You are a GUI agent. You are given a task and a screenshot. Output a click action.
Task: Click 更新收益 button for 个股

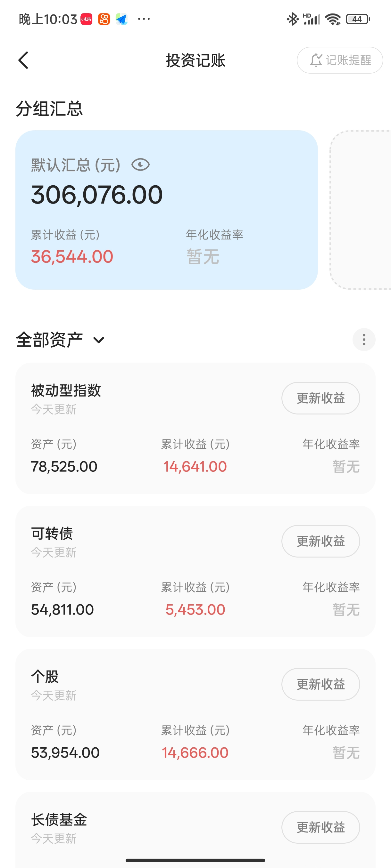pos(320,684)
